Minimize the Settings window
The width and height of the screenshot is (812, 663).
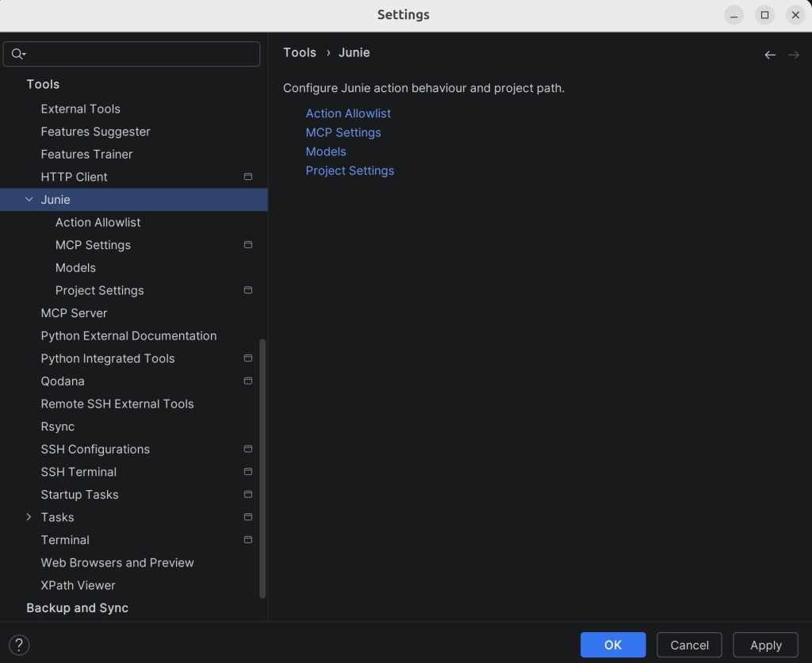[733, 15]
